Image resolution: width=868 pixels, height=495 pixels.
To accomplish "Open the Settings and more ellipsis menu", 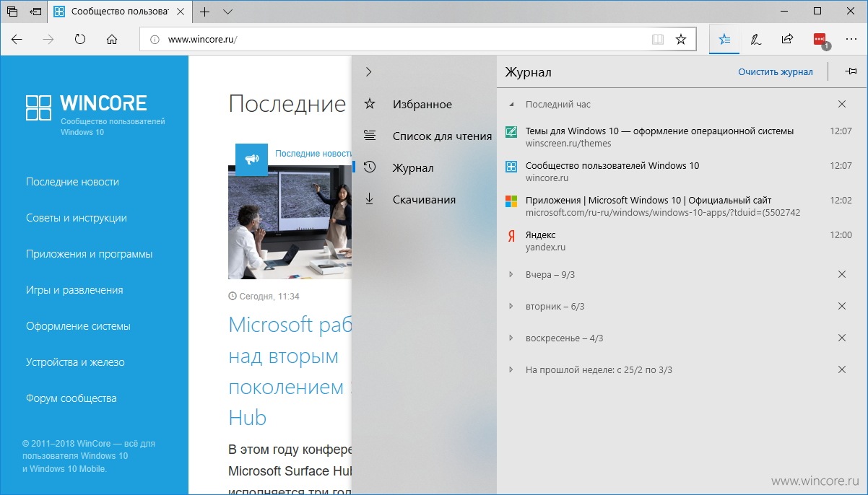I will (851, 40).
